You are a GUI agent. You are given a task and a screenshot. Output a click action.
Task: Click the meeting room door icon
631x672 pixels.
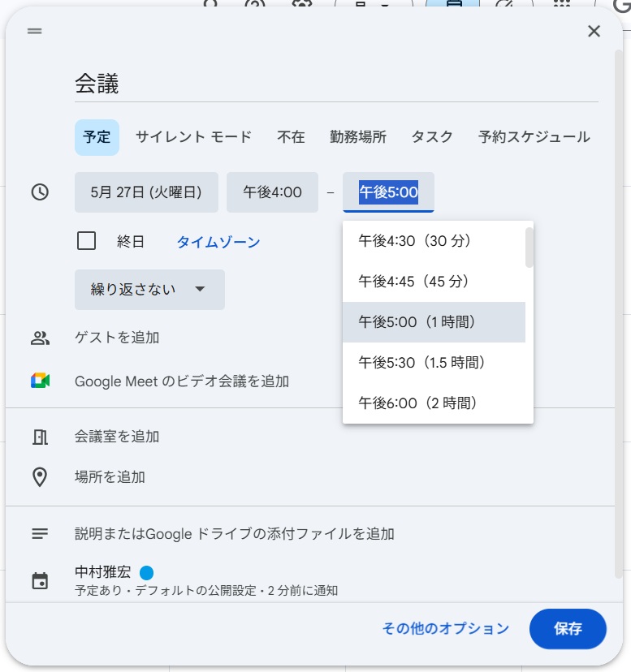[40, 437]
